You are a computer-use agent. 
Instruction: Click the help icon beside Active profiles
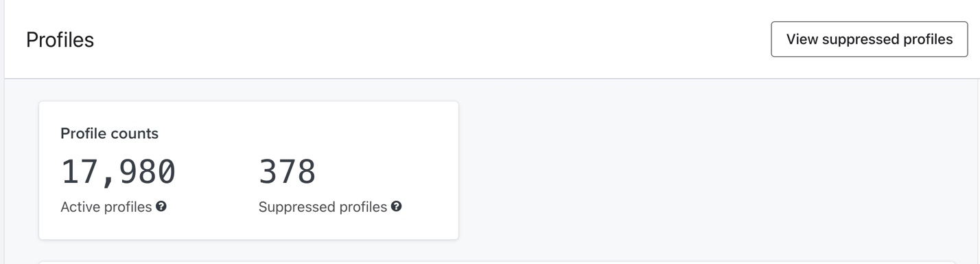(x=161, y=206)
